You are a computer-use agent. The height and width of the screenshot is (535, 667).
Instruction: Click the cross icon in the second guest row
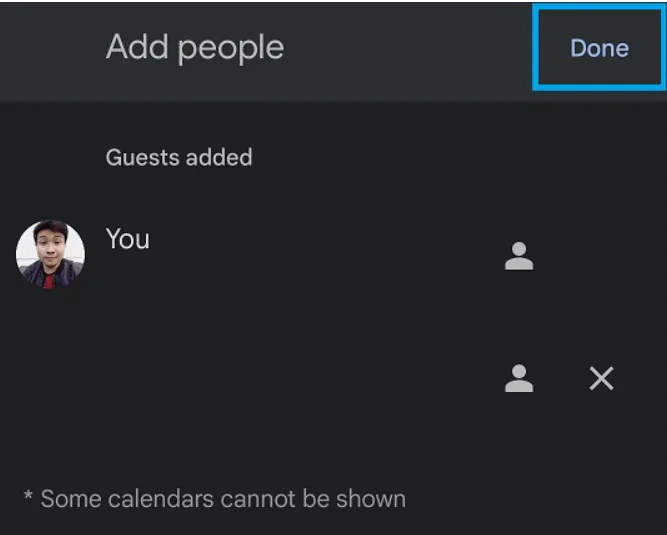[x=601, y=378]
